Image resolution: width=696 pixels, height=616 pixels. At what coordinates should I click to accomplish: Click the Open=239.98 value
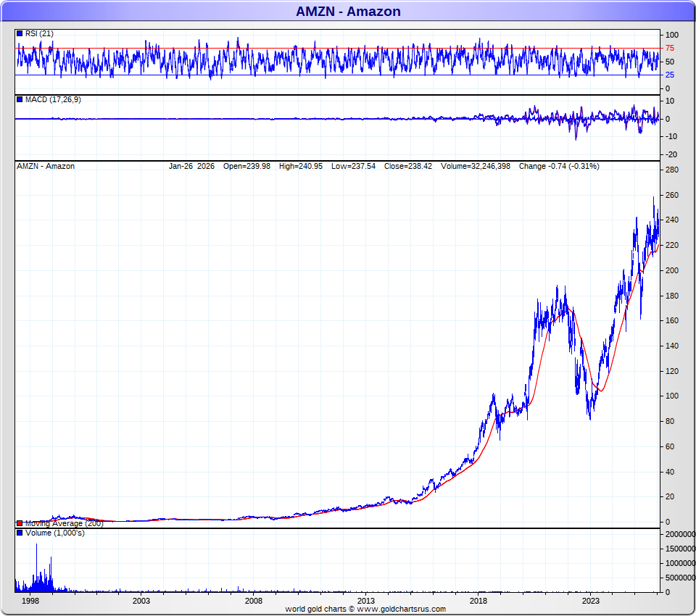point(246,166)
